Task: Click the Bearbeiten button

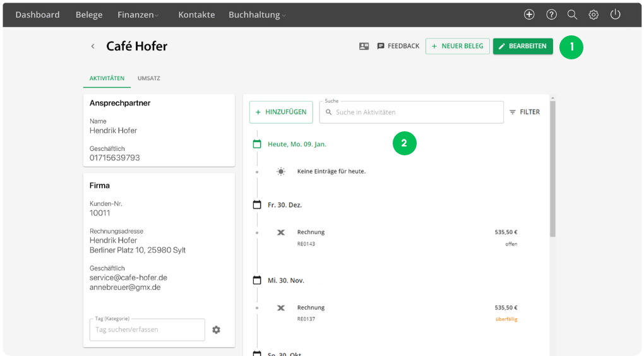Action: [523, 46]
